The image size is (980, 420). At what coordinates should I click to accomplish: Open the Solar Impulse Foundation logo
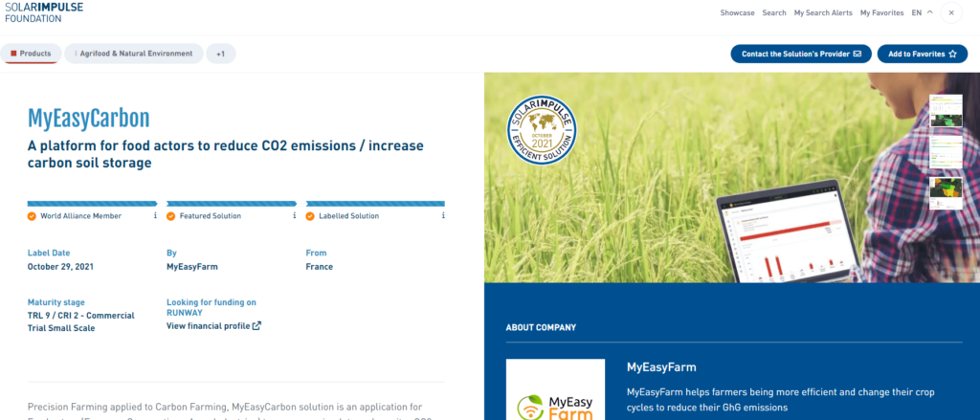click(44, 12)
